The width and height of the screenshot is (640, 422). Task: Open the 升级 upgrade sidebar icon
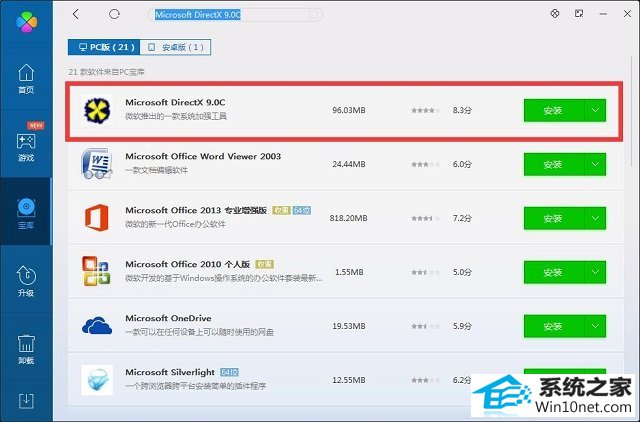26,281
